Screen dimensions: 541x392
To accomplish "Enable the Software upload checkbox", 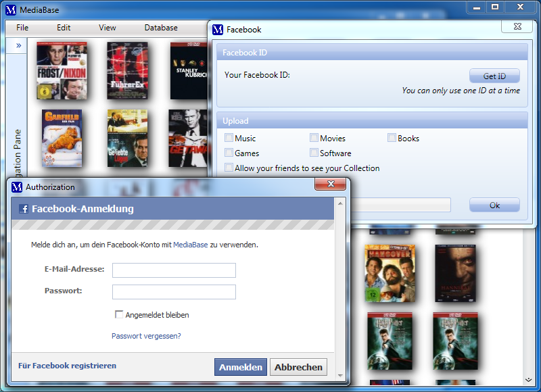I will coord(314,153).
